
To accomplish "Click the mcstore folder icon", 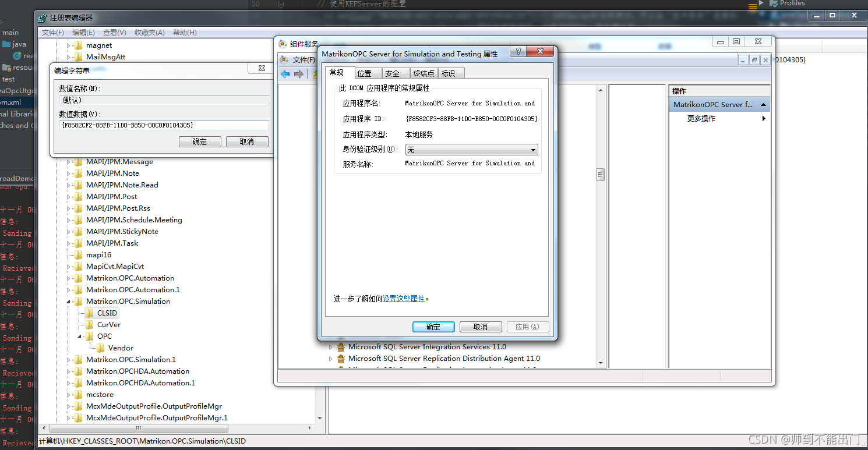I will click(x=79, y=395).
